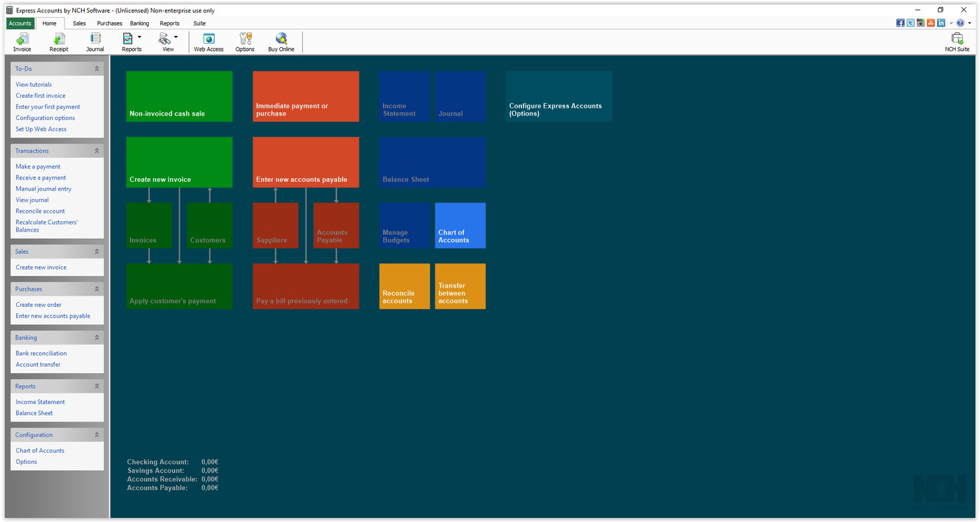This screenshot has height=522, width=980.
Task: Switch to the Reports tab
Action: [x=170, y=23]
